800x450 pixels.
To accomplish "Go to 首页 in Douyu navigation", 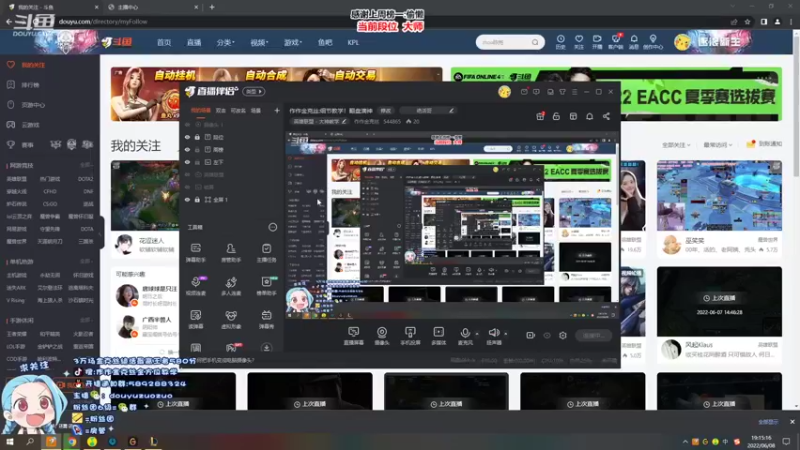I will point(164,42).
